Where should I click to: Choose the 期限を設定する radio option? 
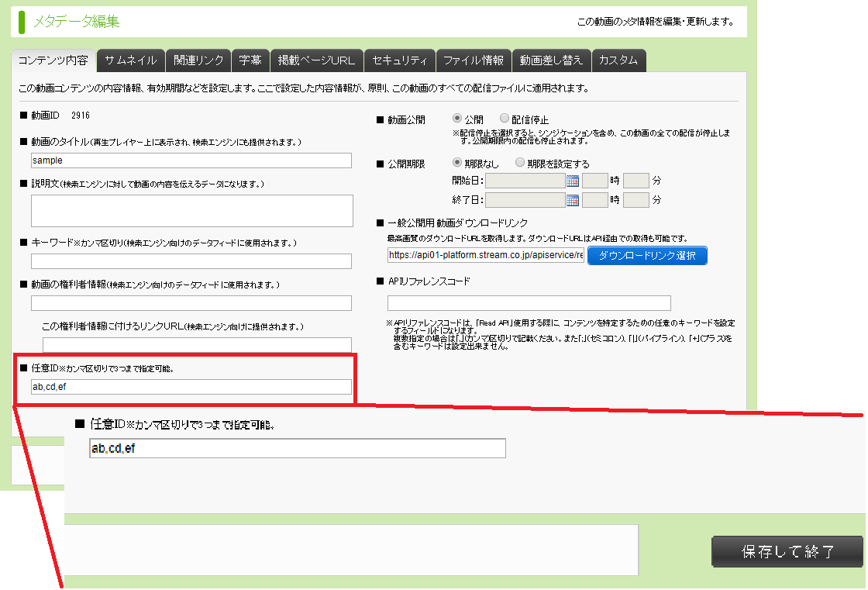pos(520,162)
